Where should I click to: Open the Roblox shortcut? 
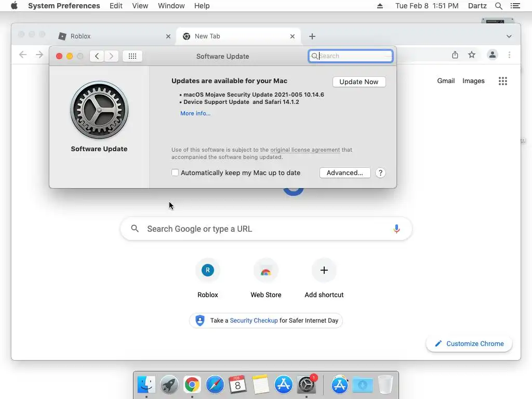coord(208,278)
